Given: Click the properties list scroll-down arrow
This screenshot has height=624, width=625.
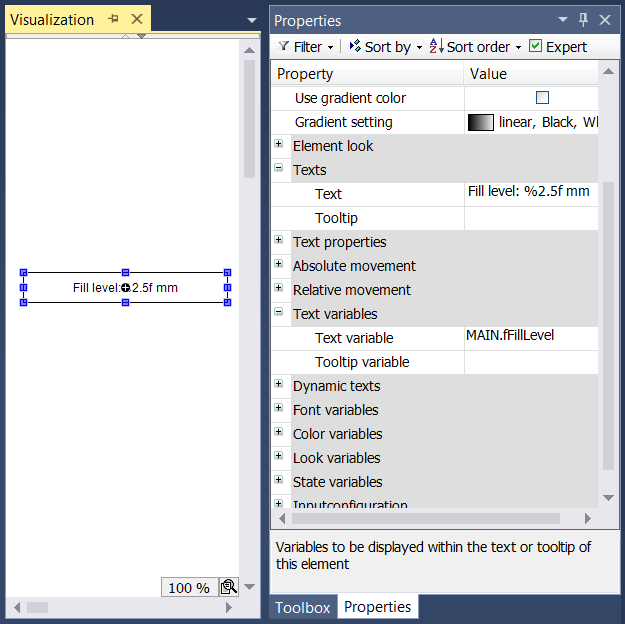Looking at the screenshot, I should tap(608, 498).
